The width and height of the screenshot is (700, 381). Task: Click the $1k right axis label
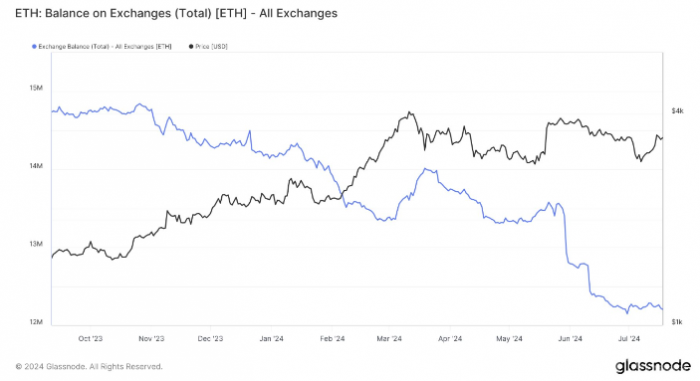(x=677, y=322)
